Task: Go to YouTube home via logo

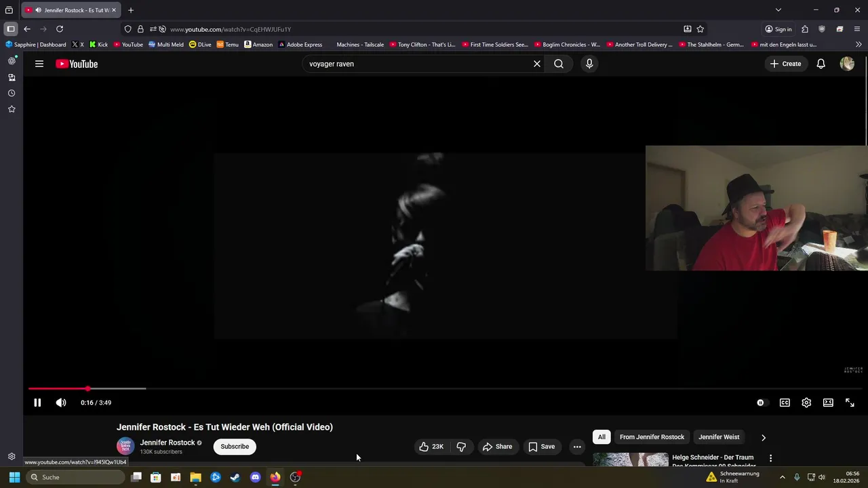Action: pyautogui.click(x=77, y=64)
